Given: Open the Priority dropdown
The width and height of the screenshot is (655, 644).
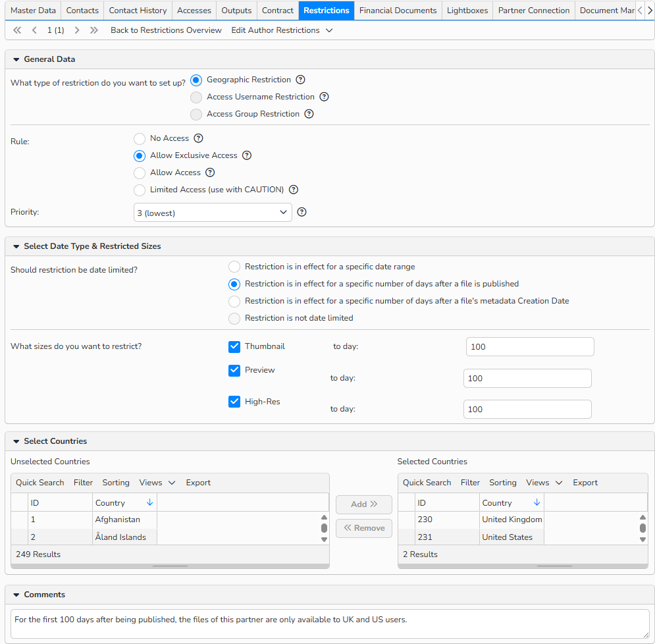Looking at the screenshot, I should [213, 213].
